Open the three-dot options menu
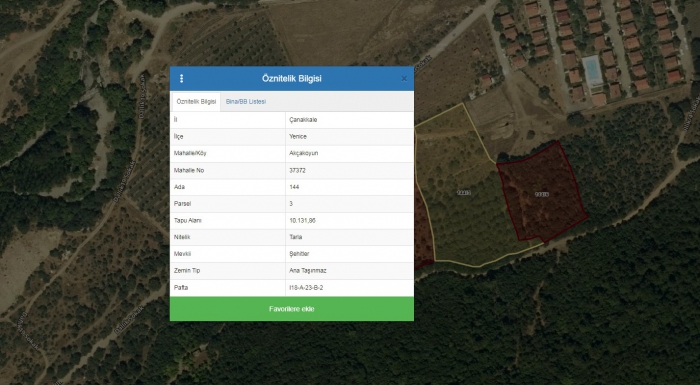Viewport: 700px width, 385px height. pos(181,79)
